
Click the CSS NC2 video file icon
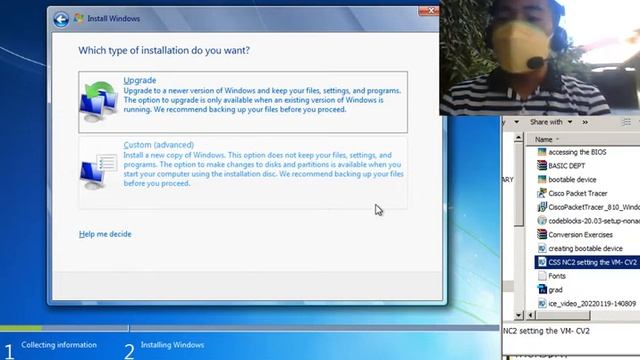[542, 262]
